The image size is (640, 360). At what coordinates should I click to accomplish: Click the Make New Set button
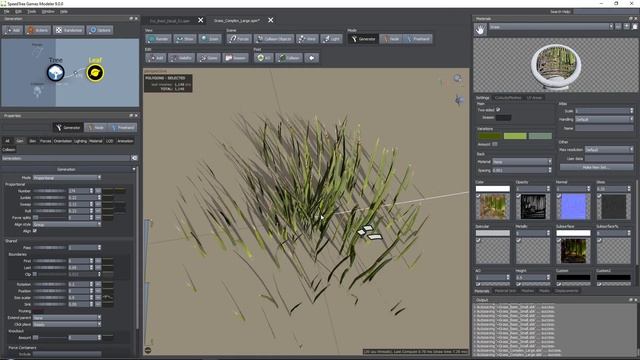click(597, 167)
